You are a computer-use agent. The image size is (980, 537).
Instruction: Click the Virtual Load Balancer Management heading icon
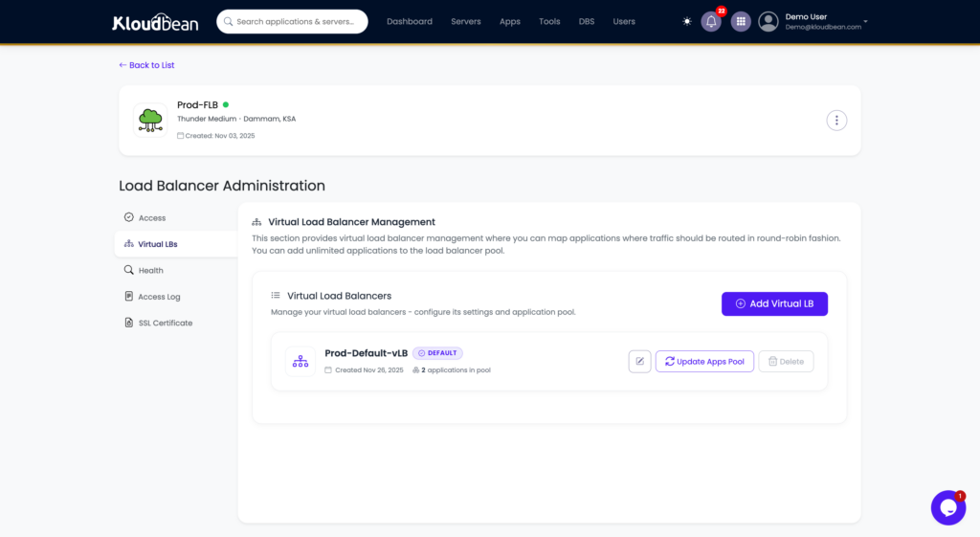[256, 222]
